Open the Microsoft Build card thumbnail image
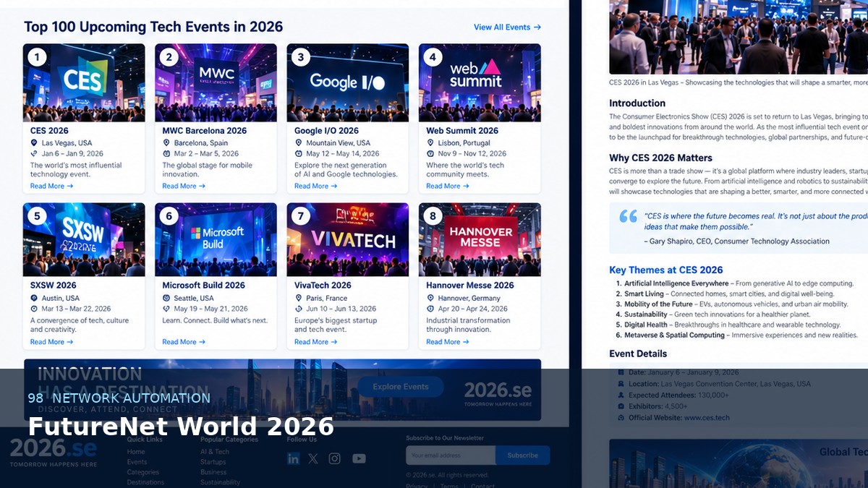Viewport: 868px width, 488px height. click(216, 239)
